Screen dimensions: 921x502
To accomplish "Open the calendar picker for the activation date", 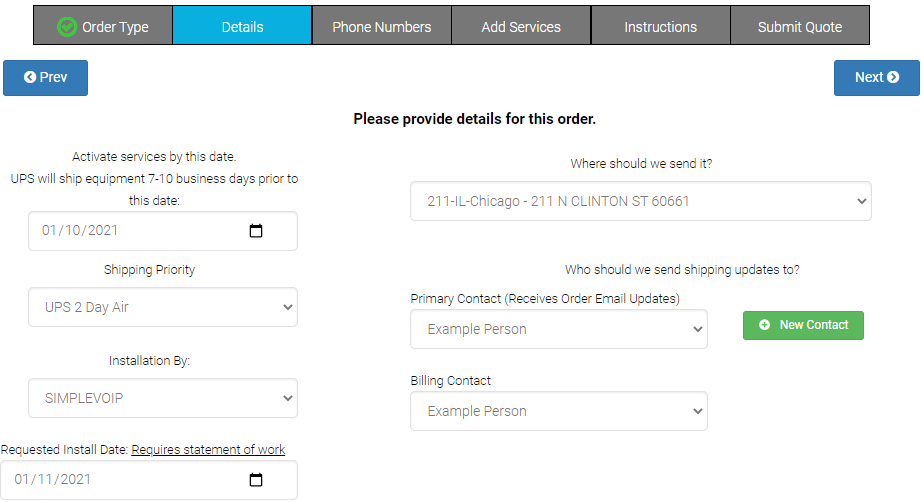I will [256, 231].
